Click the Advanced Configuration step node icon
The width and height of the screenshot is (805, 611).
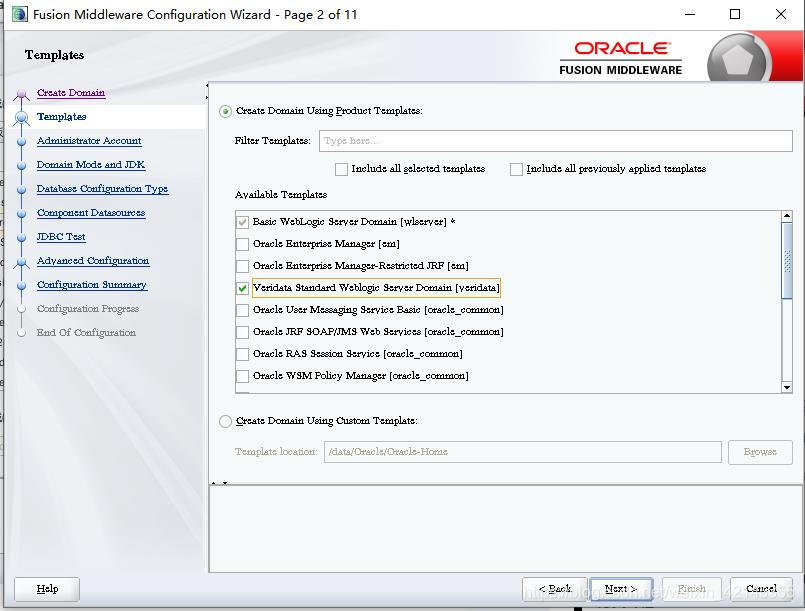[x=22, y=262]
